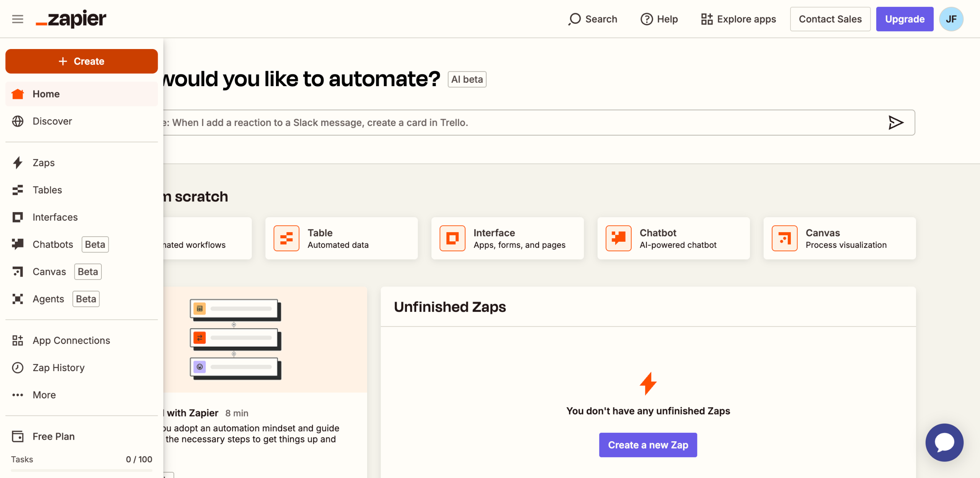This screenshot has height=478, width=980.
Task: Submit the automation prompt with the send arrow
Action: point(896,123)
